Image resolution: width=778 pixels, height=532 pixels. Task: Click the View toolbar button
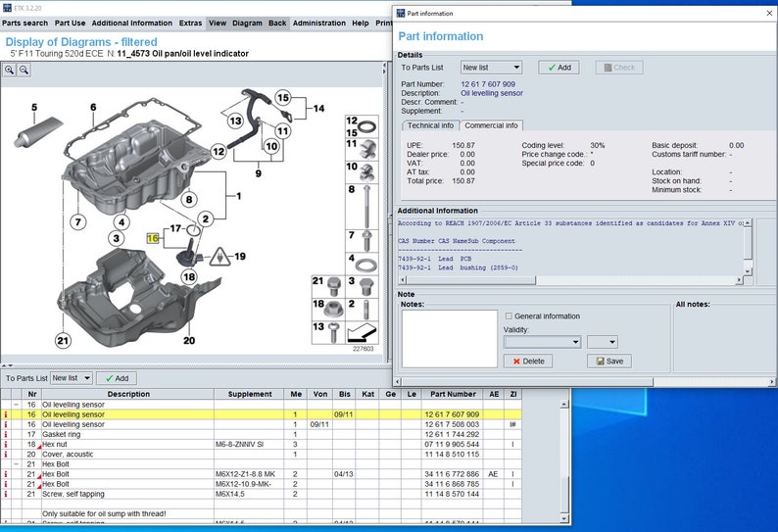coord(218,23)
